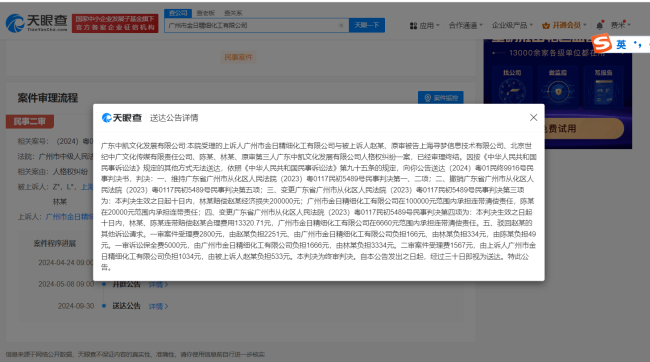The image size is (650, 362).
Task: Click the date 2024-09-30 in timeline
Action: pyautogui.click(x=76, y=306)
